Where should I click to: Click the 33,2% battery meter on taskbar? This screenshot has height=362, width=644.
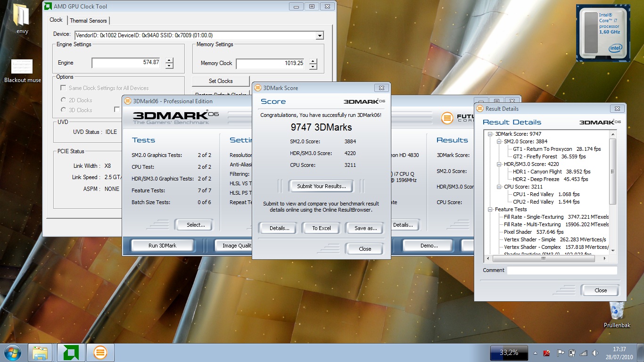click(509, 353)
